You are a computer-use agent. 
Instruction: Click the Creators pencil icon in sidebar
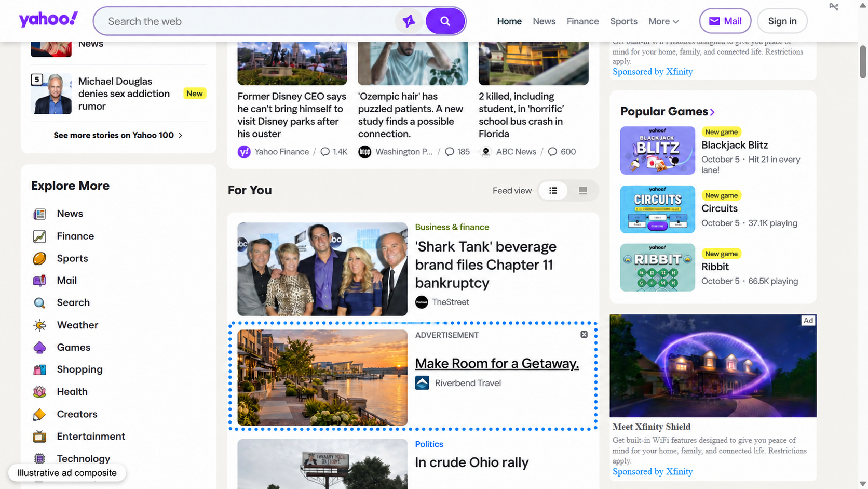39,415
